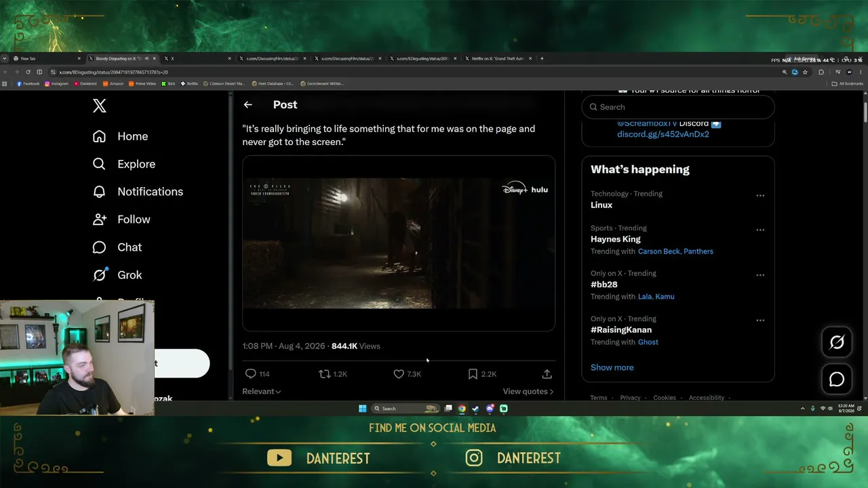The height and width of the screenshot is (488, 868).
Task: Open the Instagram bookmark
Action: [x=56, y=84]
